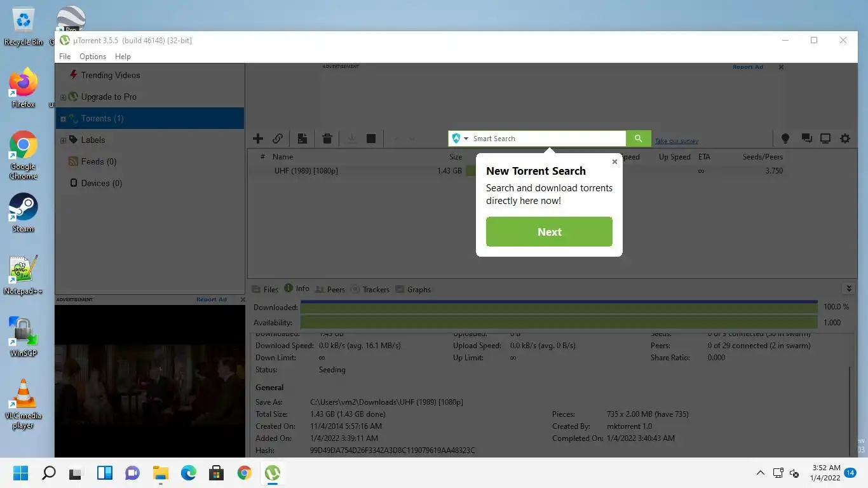The width and height of the screenshot is (868, 488).
Task: Collapse the detail pane with the double chevron
Action: (x=848, y=288)
